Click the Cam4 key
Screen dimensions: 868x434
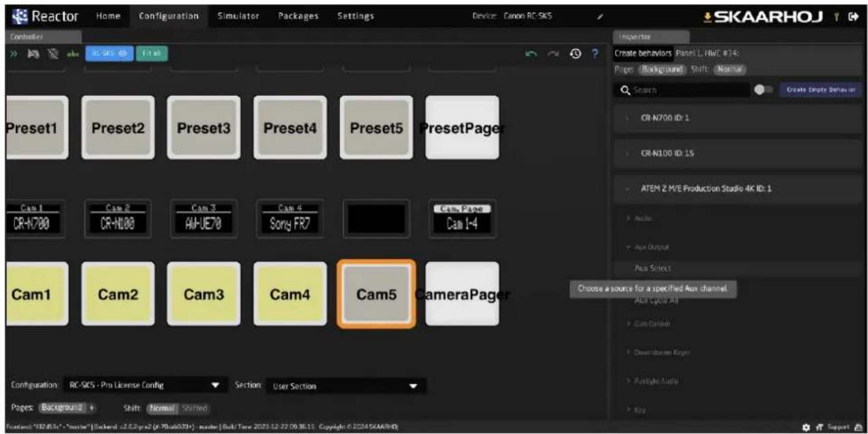click(290, 294)
